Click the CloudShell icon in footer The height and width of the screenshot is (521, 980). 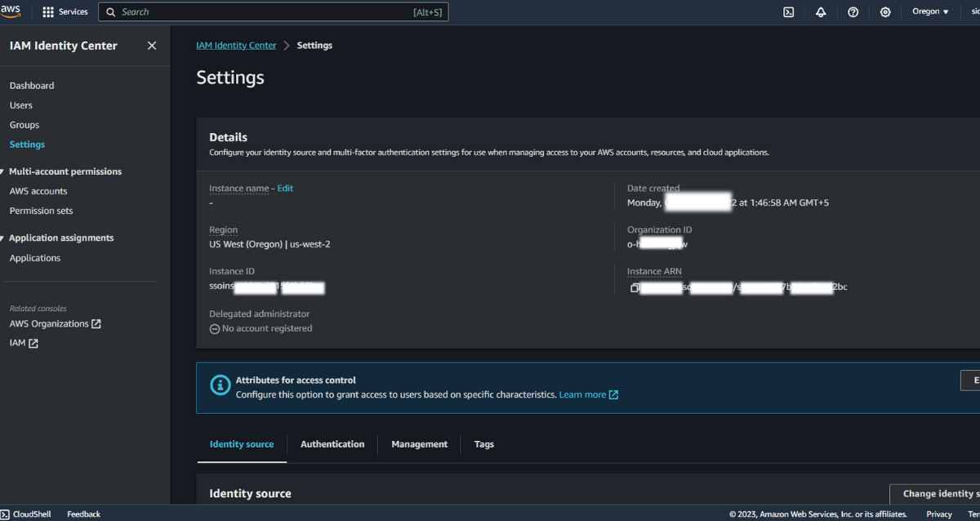tap(5, 514)
